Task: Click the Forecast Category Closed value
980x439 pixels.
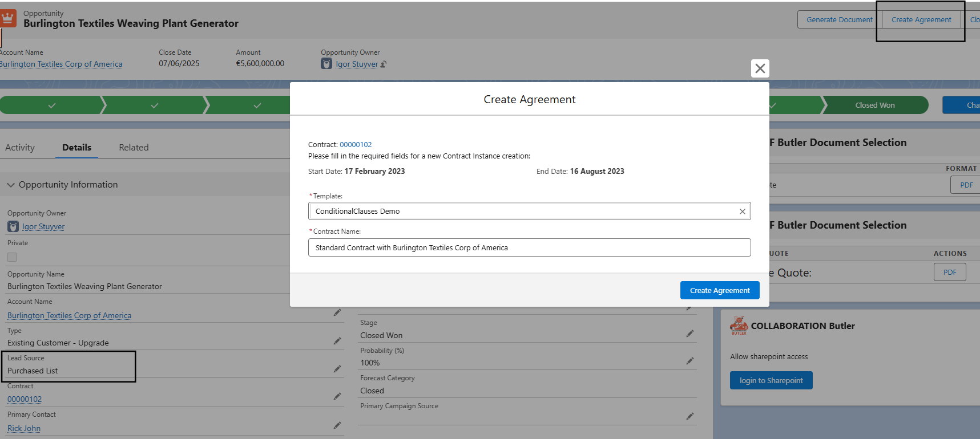Action: 372,391
